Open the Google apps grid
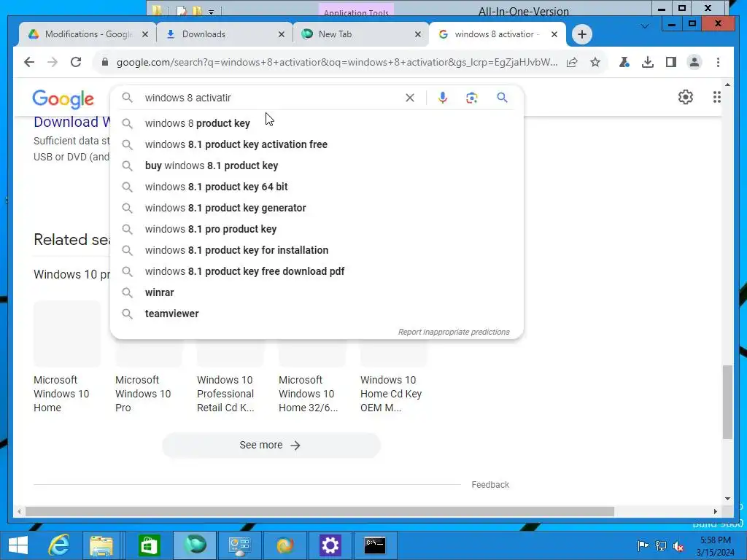 click(x=716, y=97)
